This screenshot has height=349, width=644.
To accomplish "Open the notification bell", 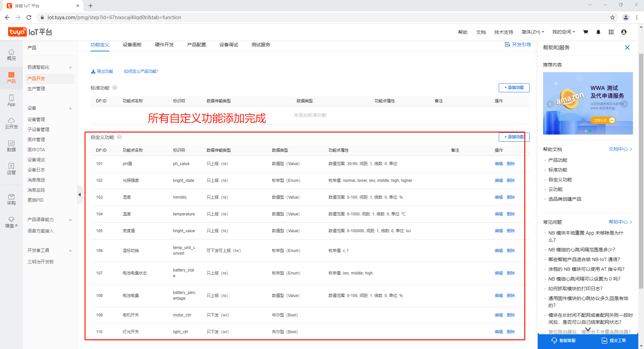I will pyautogui.click(x=598, y=32).
